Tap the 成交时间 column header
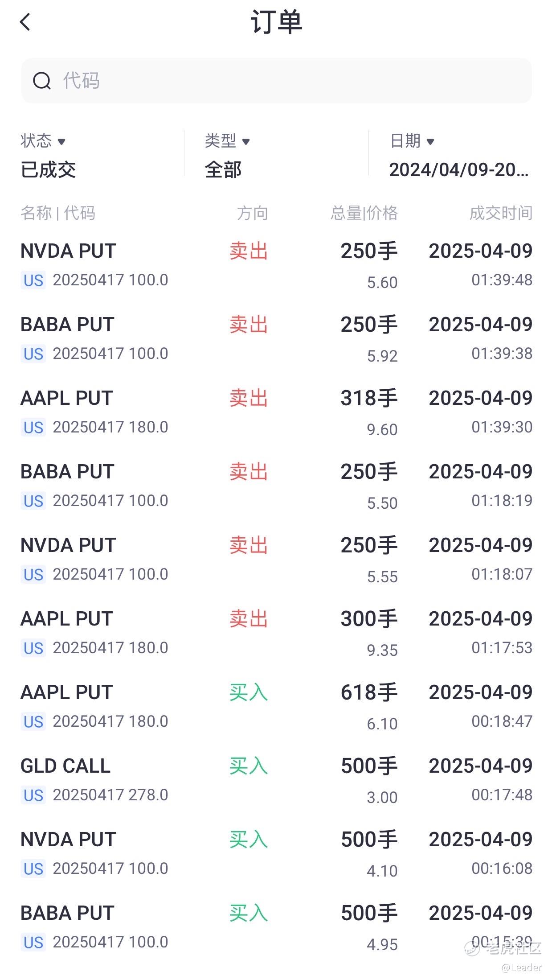 click(501, 213)
